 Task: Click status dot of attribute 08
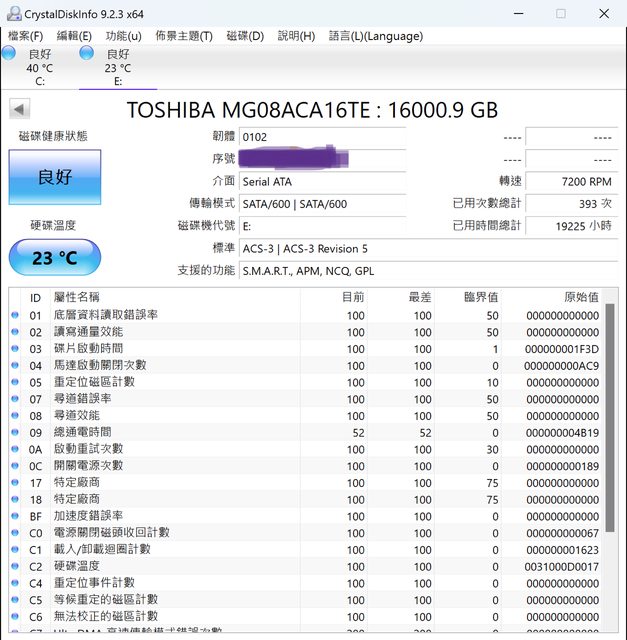(15, 416)
